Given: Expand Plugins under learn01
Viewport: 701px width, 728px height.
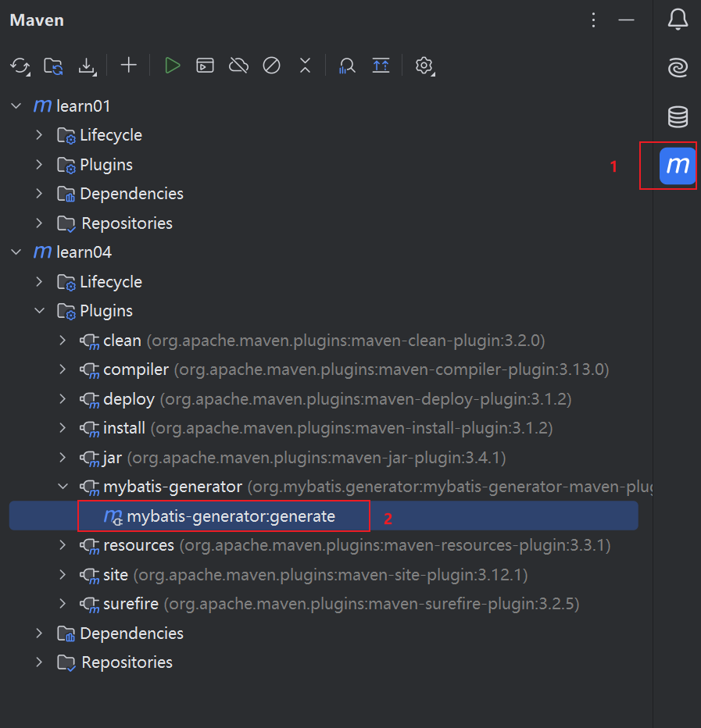Looking at the screenshot, I should click(40, 165).
